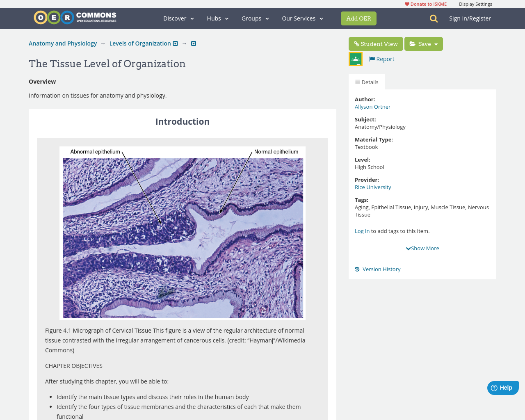Click the Help question mark button
The width and height of the screenshot is (525, 420).
tap(503, 388)
